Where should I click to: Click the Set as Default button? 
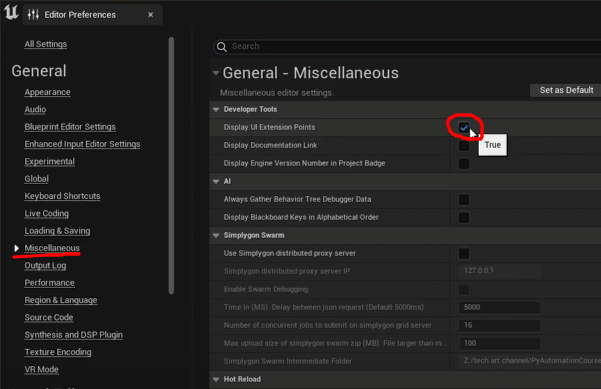pos(566,90)
